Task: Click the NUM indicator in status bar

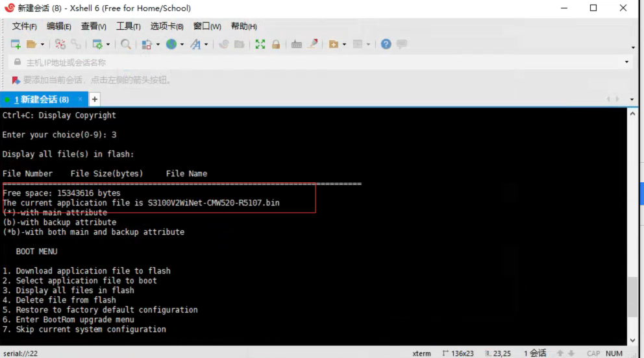Action: pos(614,353)
